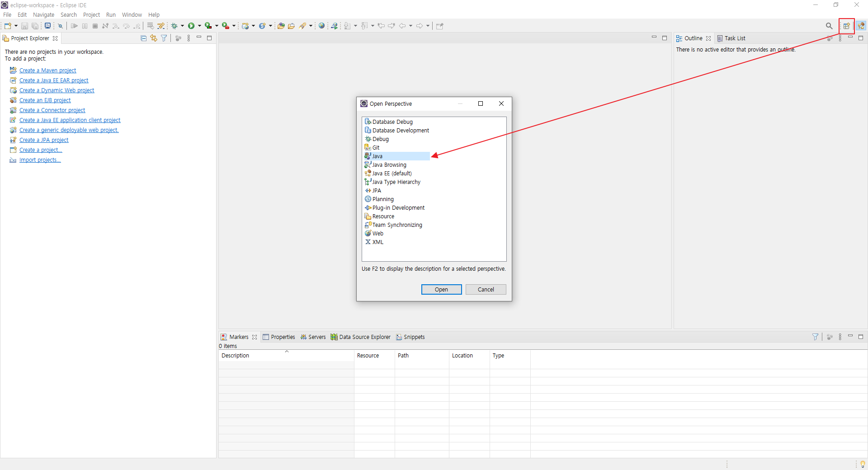Click the Open Type toolbar icon
The image size is (868, 470).
click(281, 26)
